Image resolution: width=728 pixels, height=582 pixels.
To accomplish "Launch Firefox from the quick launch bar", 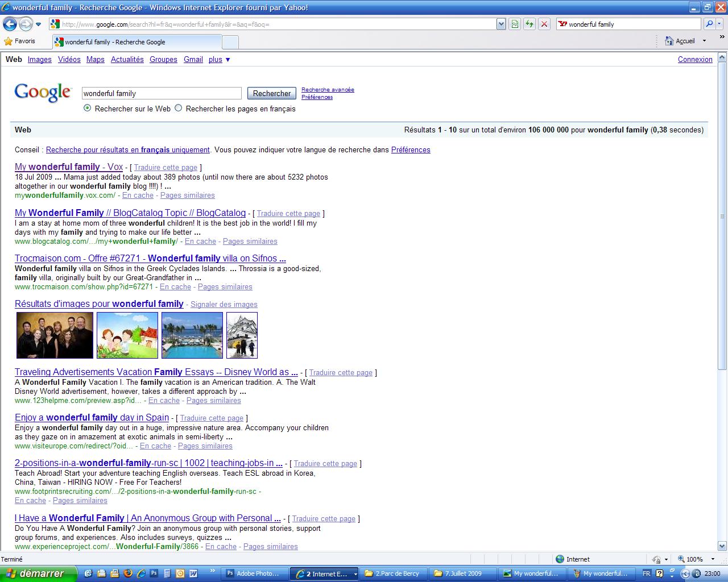I will pyautogui.click(x=127, y=573).
